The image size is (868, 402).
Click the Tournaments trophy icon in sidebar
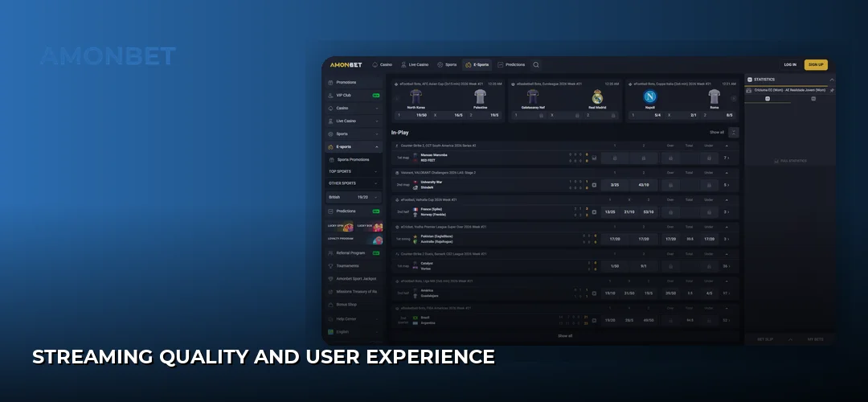point(330,266)
